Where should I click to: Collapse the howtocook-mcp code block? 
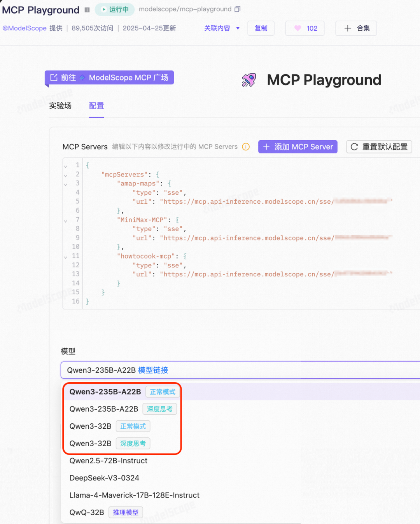(x=65, y=256)
